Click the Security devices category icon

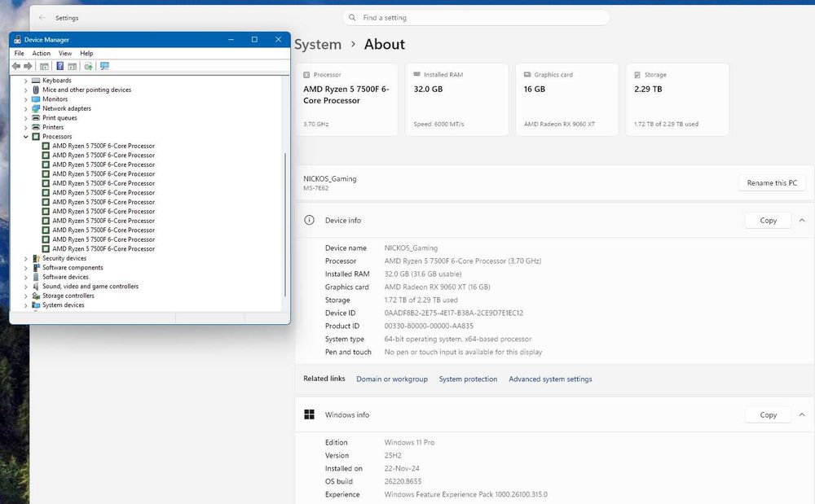pos(36,258)
